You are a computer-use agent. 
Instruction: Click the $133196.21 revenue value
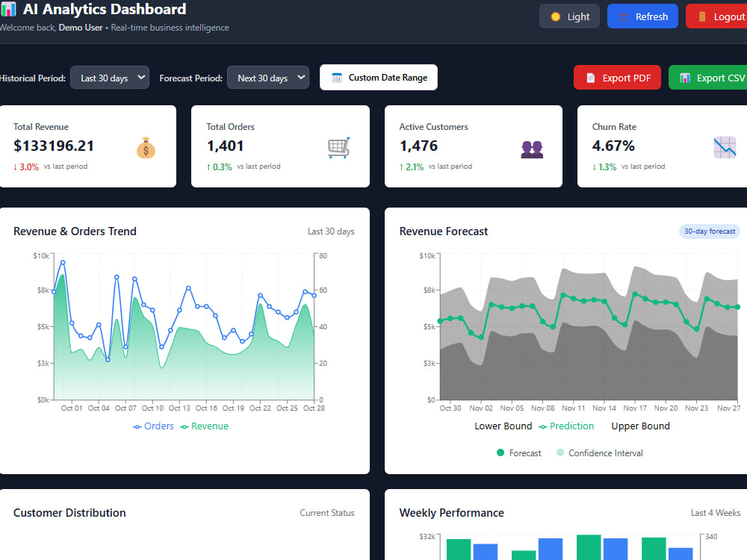coord(53,146)
